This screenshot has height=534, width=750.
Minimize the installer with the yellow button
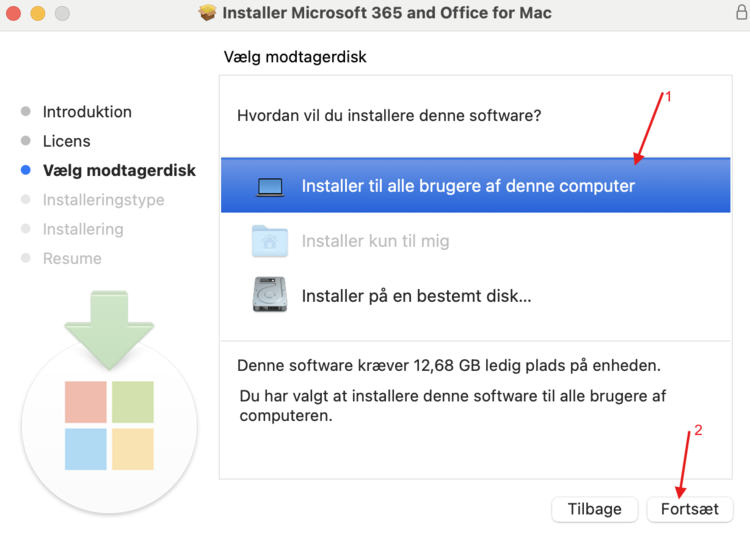(38, 14)
